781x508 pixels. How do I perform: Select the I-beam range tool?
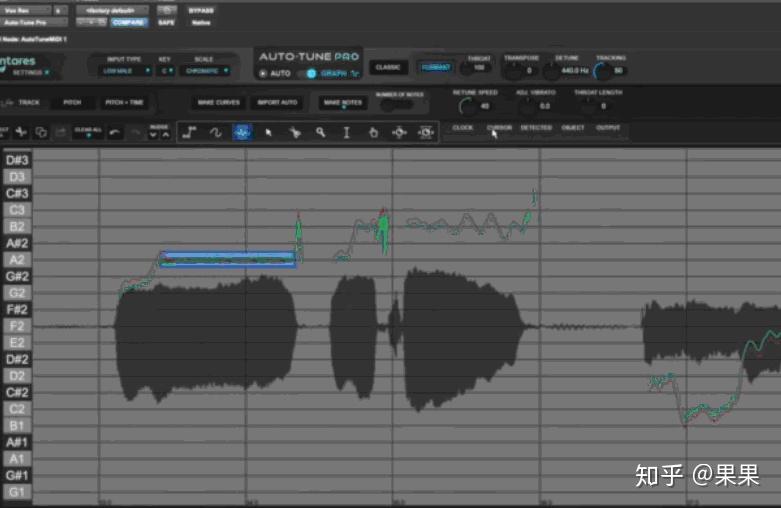click(347, 132)
